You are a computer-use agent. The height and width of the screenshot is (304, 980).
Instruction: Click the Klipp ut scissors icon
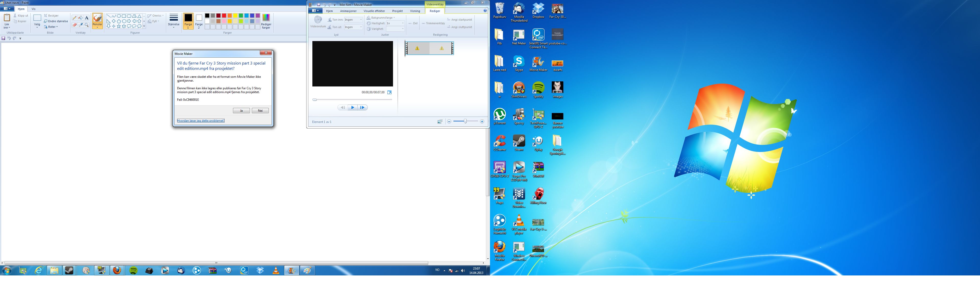point(15,16)
